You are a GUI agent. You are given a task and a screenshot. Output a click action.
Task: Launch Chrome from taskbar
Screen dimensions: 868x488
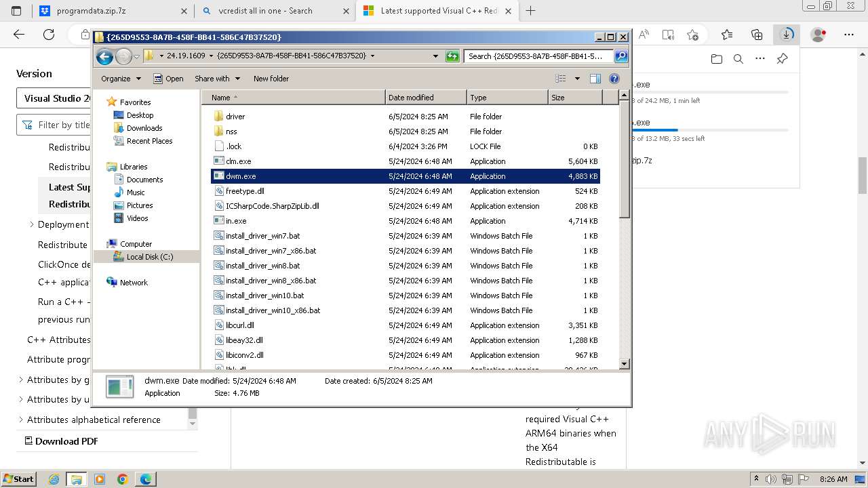click(123, 479)
